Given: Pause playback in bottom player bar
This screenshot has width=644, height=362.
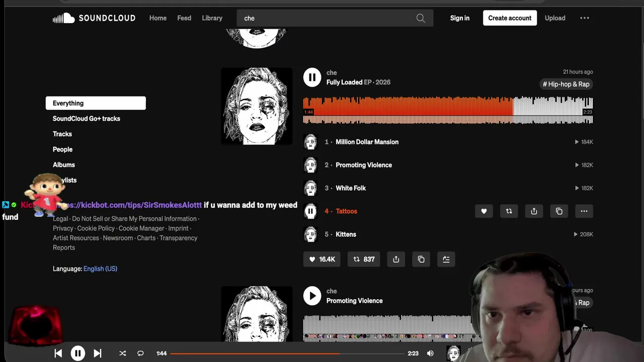Looking at the screenshot, I should [x=77, y=353].
